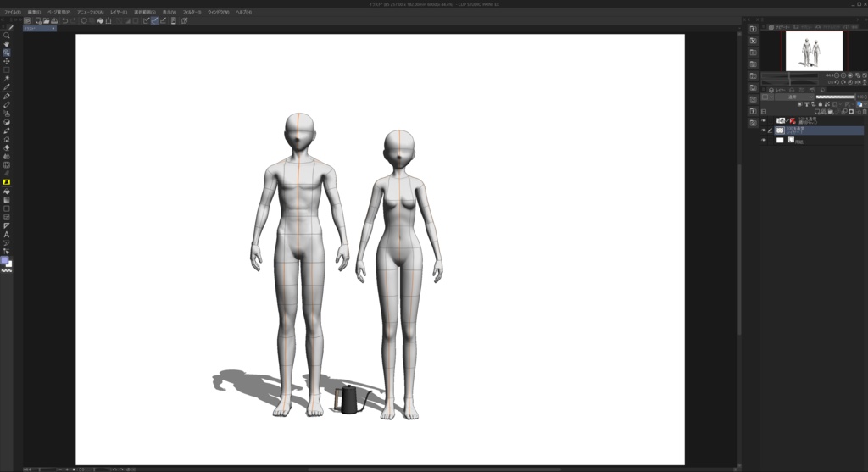Click the canvas vertical scrollbar
The width and height of the screenshot is (868, 472).
tap(739, 249)
